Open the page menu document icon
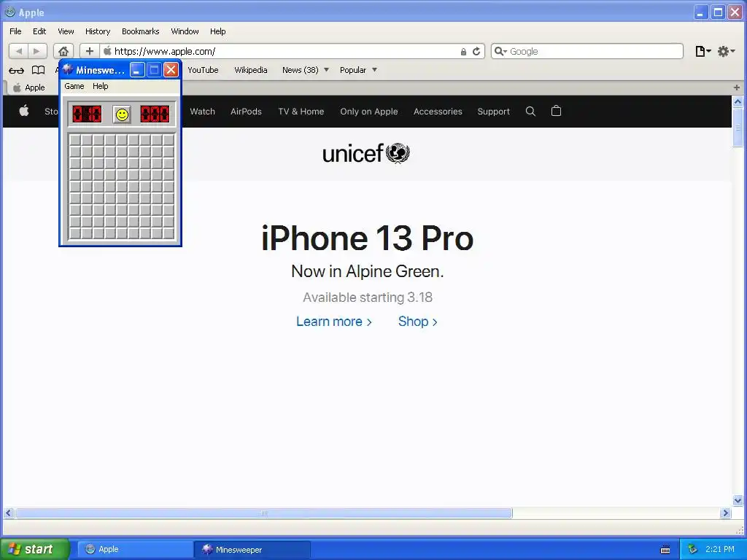Screen dimensions: 747x560 (703, 51)
